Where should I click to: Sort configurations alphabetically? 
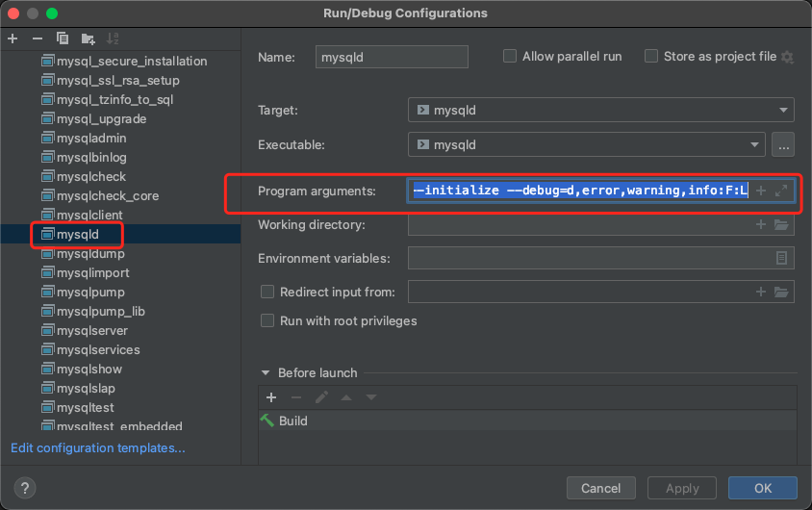click(x=113, y=38)
